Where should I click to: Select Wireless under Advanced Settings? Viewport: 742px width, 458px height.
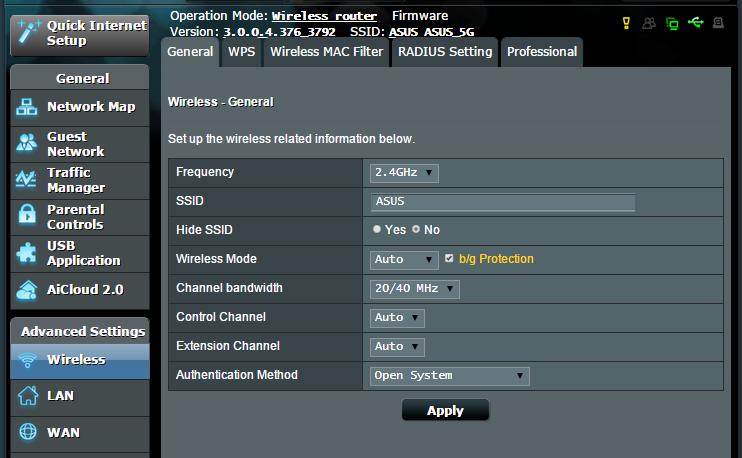[x=80, y=361]
